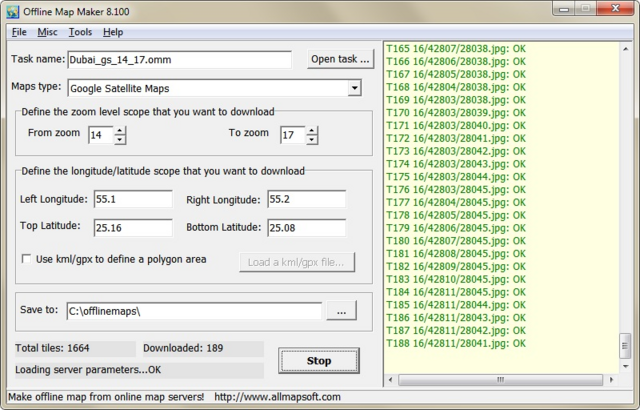
Task: Expand the Maps type dropdown
Action: pyautogui.click(x=355, y=88)
